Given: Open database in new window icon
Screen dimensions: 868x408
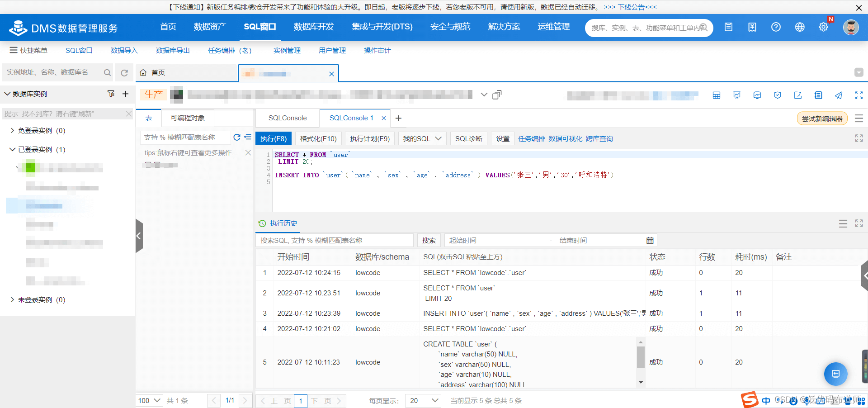Looking at the screenshot, I should click(x=497, y=95).
